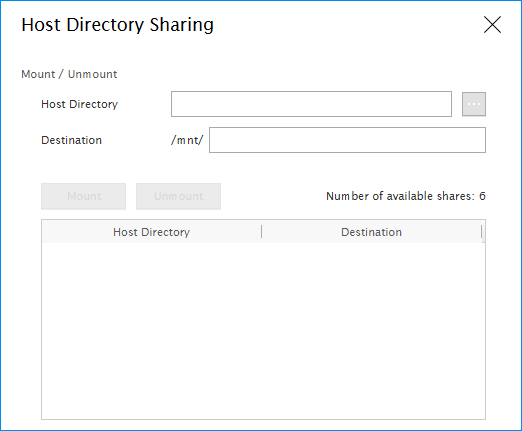Viewport: 522px width, 431px height.
Task: Click the 'Mount / Unmount' section label
Action: 69,74
